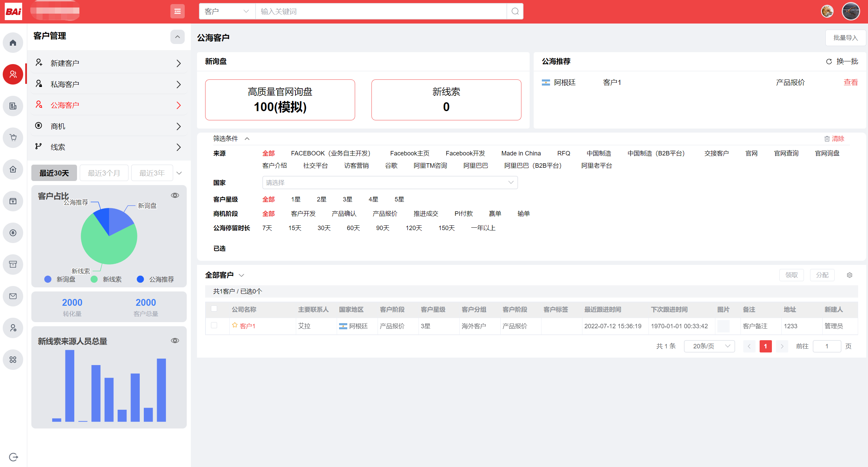Open the 国家 country select box
868x467 pixels.
[390, 183]
